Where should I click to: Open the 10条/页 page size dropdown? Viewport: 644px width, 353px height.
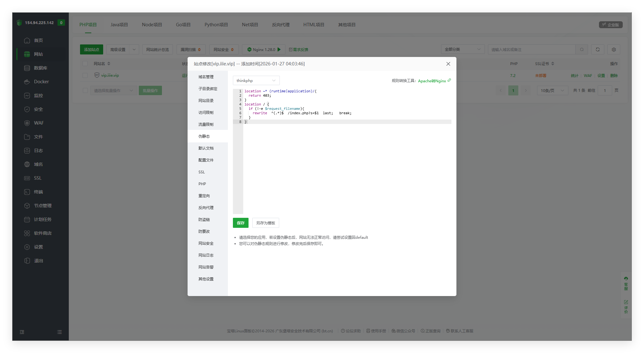tap(552, 90)
